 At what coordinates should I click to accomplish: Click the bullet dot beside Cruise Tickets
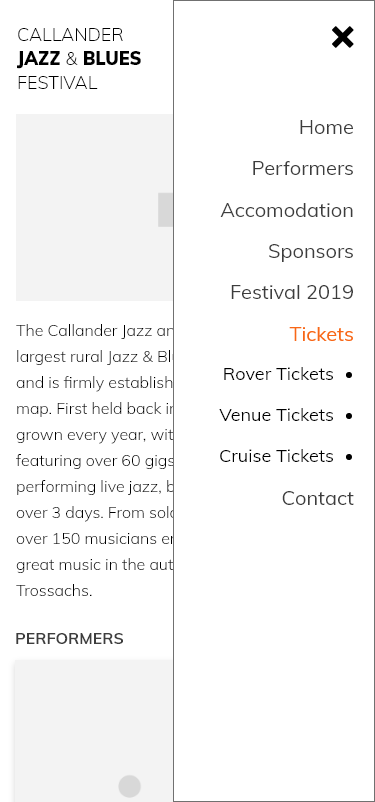coord(349,457)
